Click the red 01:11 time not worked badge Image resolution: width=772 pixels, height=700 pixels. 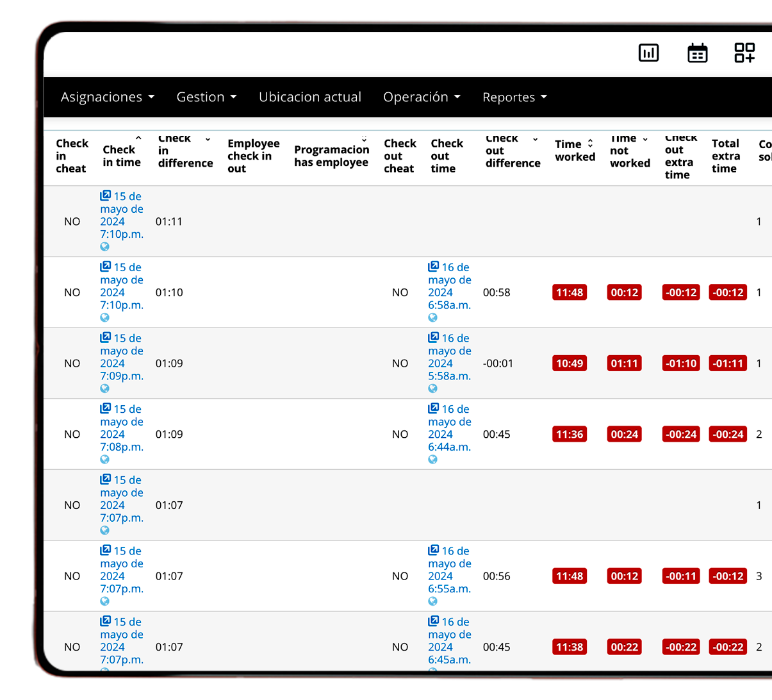click(x=624, y=363)
